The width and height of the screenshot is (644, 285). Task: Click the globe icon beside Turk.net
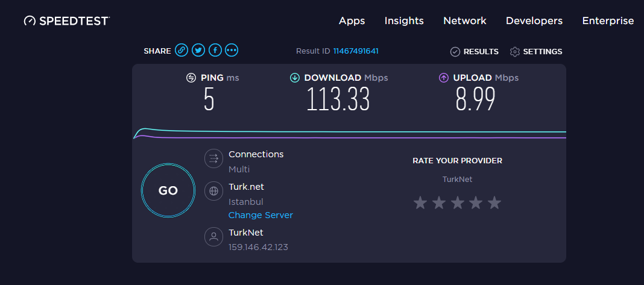tap(213, 191)
